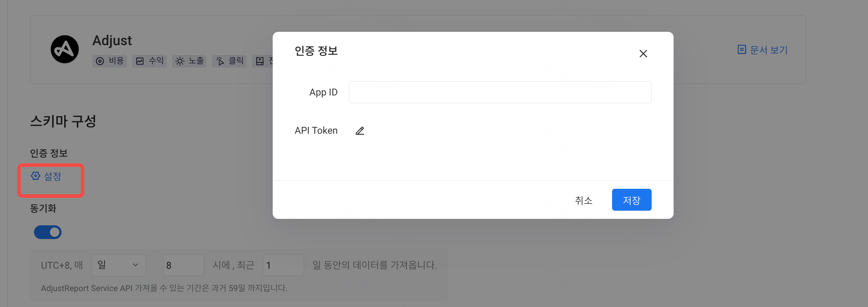The width and height of the screenshot is (868, 307).
Task: Edit the API Token using pencil icon
Action: pos(360,130)
